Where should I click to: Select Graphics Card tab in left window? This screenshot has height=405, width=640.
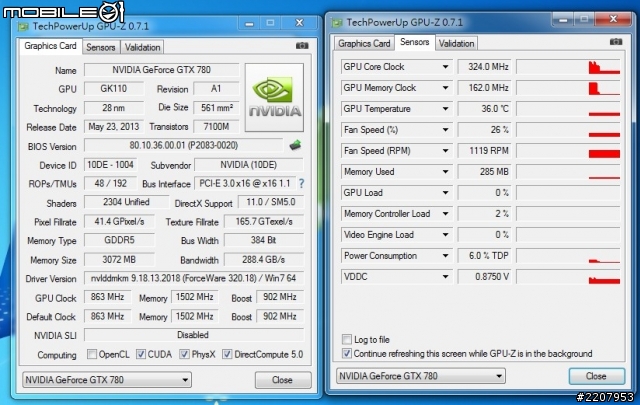pyautogui.click(x=50, y=46)
